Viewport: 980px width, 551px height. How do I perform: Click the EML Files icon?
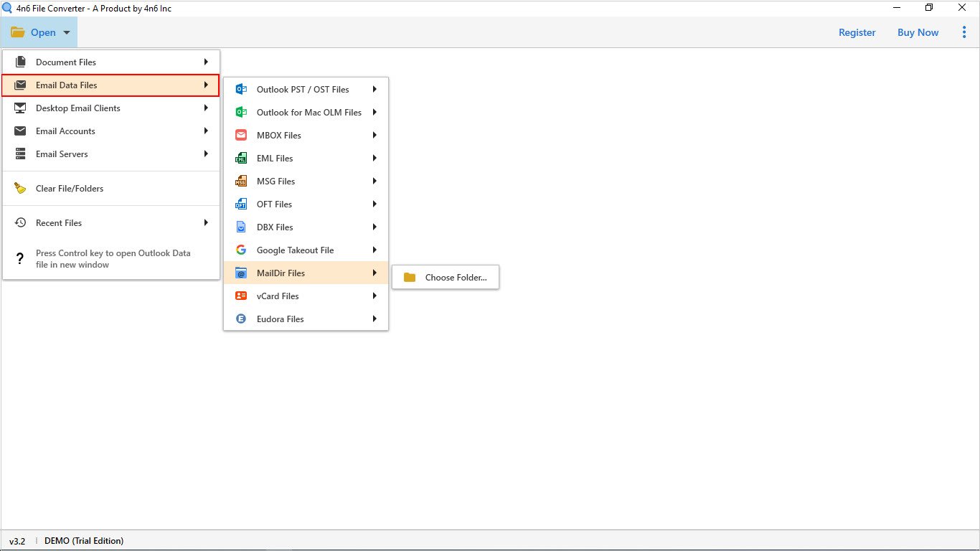[x=242, y=159]
